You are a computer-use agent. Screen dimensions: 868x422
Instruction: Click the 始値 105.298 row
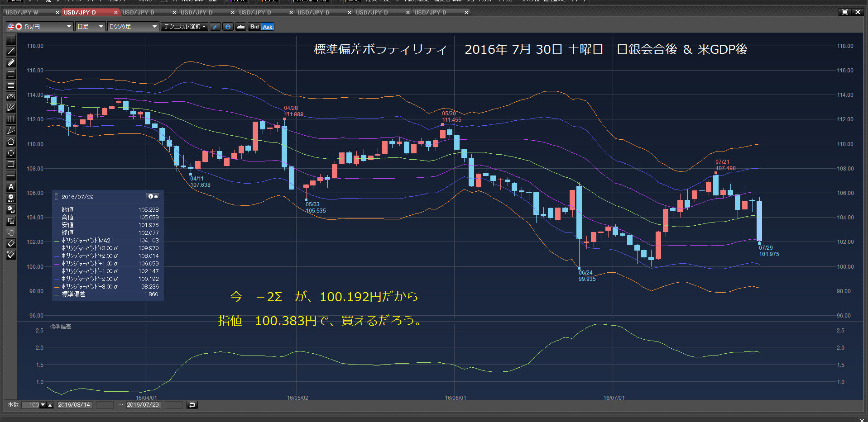pos(108,209)
